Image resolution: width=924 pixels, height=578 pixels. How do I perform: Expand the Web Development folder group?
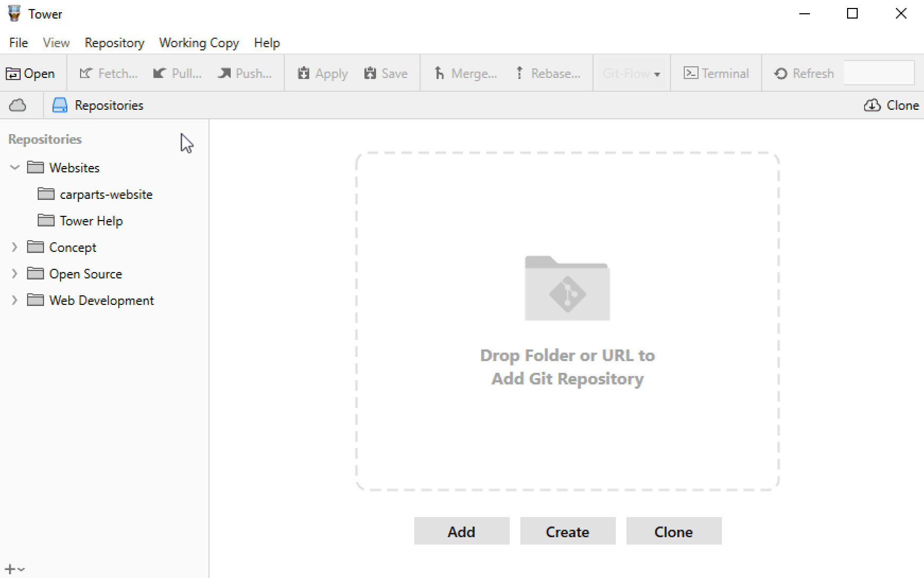[15, 301]
